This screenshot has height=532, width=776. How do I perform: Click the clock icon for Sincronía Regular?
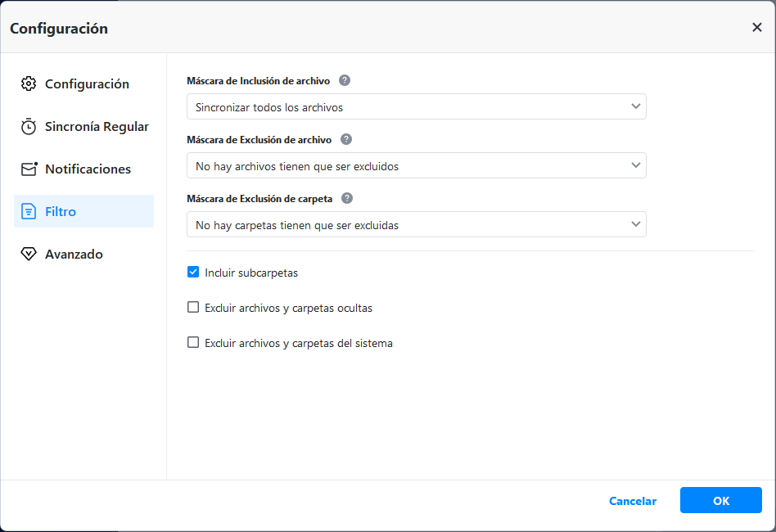coord(29,127)
